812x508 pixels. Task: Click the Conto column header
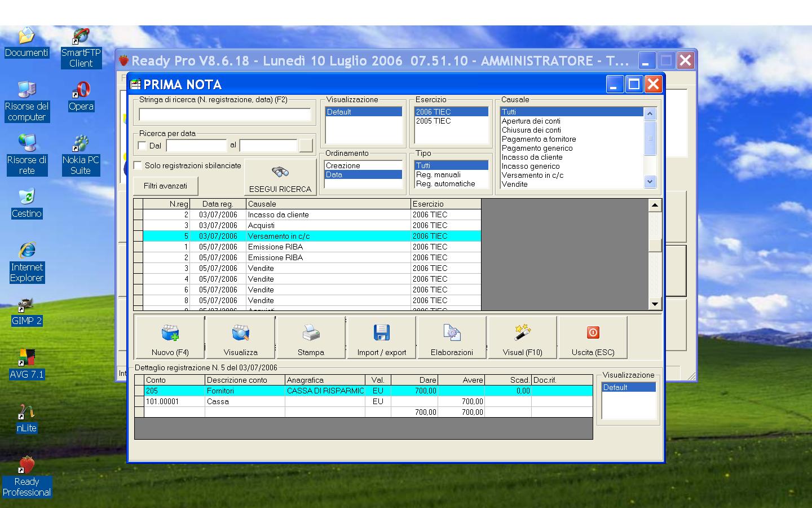(x=174, y=380)
